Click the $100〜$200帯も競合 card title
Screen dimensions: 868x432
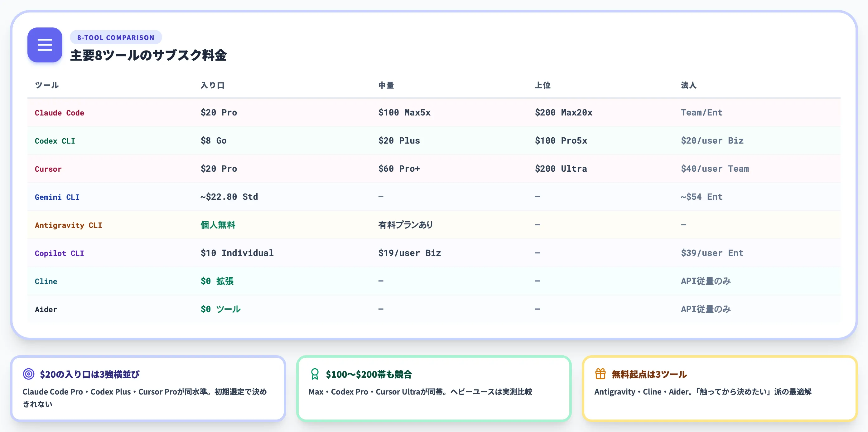pyautogui.click(x=369, y=374)
